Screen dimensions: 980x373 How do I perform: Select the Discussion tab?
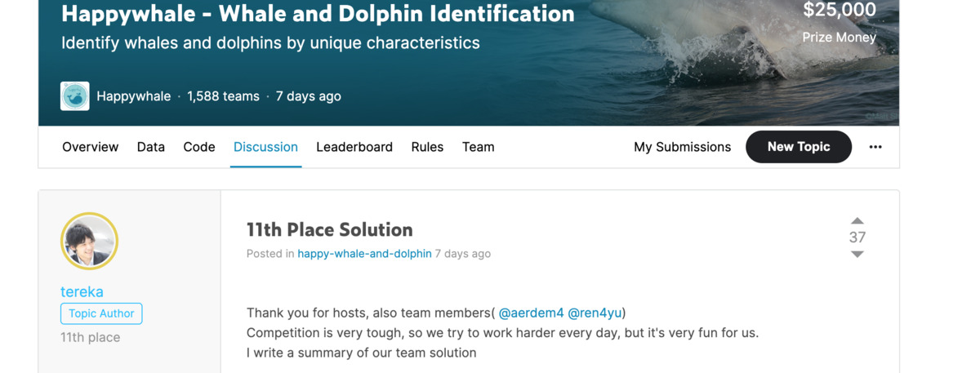click(x=265, y=147)
